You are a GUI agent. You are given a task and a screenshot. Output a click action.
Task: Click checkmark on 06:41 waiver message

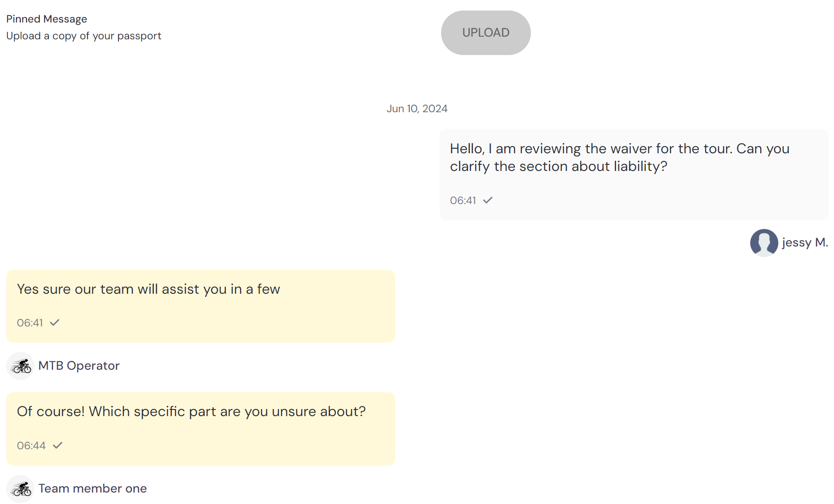[487, 201]
